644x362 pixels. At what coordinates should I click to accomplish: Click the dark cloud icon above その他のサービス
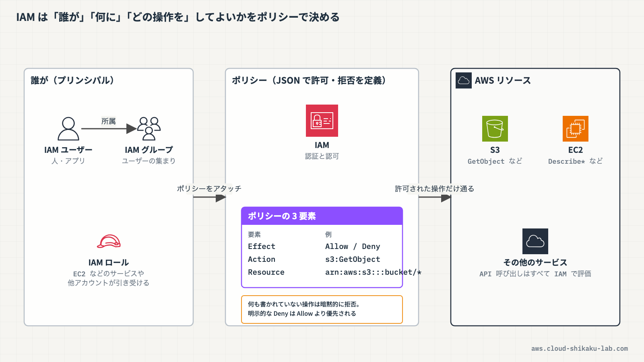click(535, 241)
